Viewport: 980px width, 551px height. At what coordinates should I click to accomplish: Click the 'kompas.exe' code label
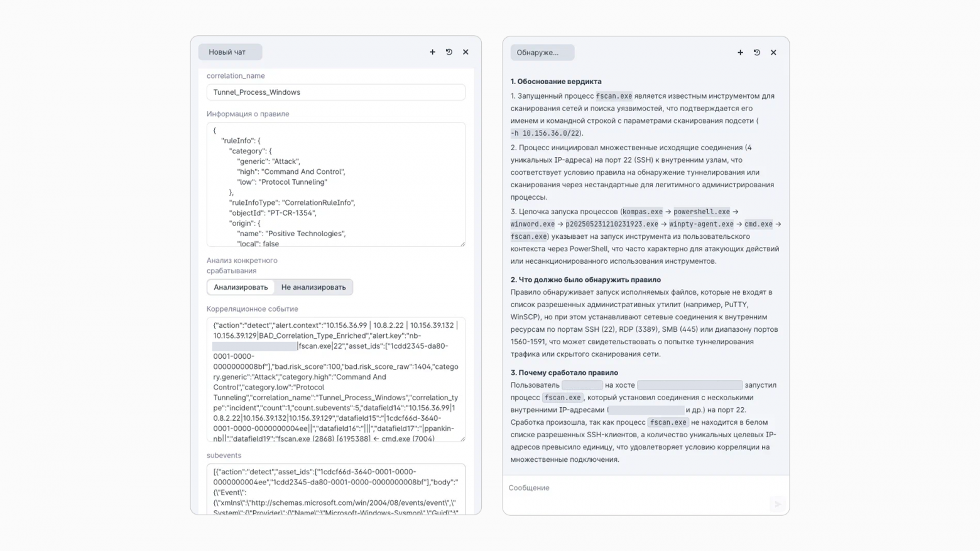(x=643, y=212)
